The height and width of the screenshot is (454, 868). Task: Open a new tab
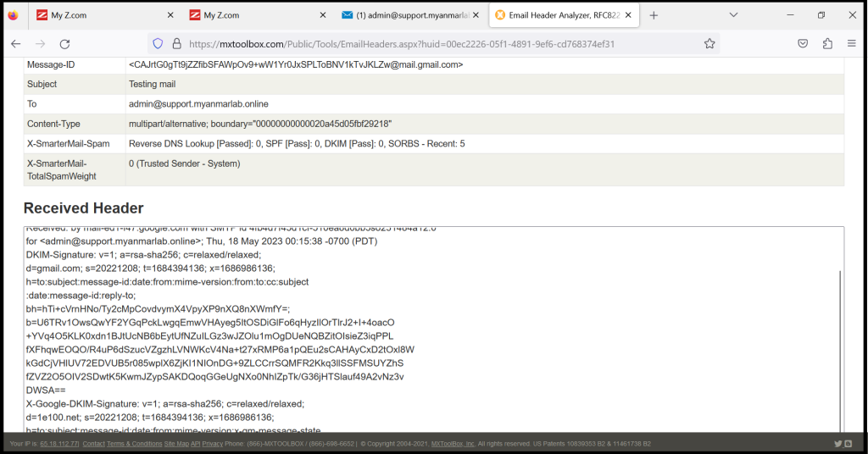point(654,15)
